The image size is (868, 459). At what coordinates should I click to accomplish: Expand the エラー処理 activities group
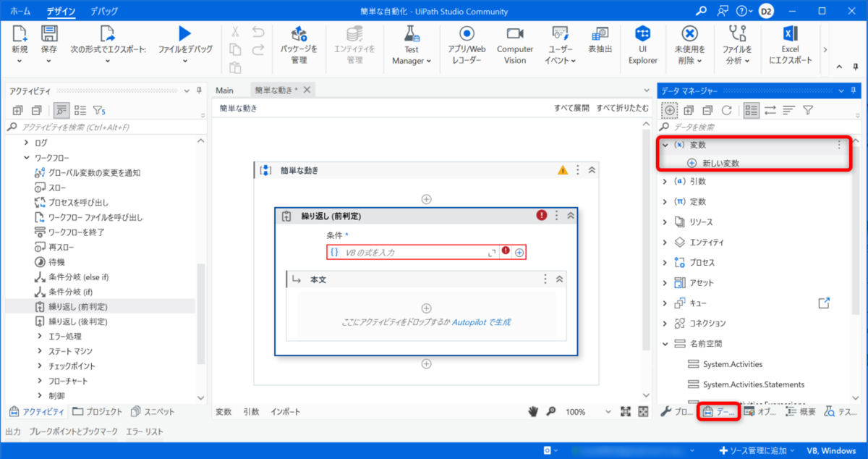click(x=40, y=336)
